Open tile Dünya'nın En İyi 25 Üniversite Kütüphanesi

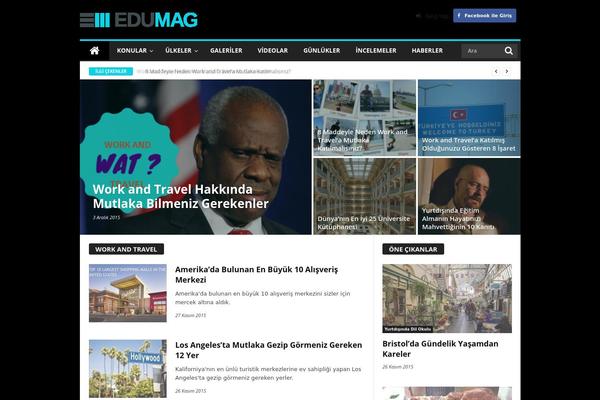tap(364, 223)
